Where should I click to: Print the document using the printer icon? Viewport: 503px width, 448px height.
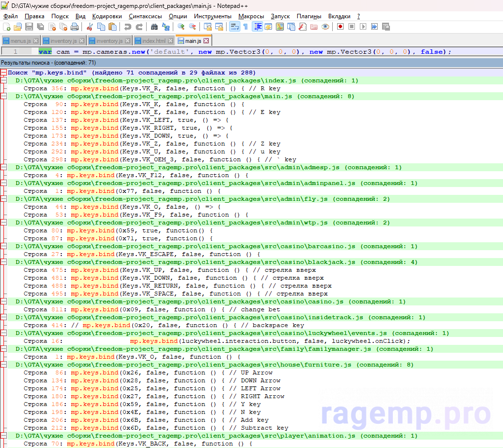click(75, 27)
